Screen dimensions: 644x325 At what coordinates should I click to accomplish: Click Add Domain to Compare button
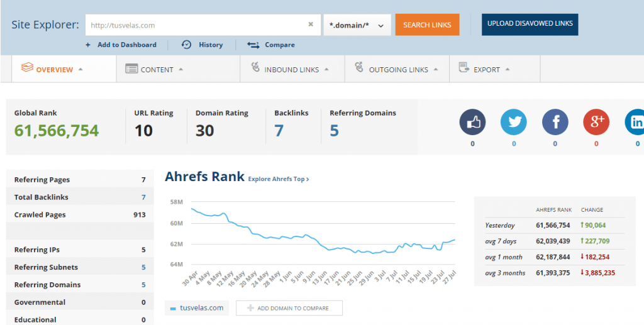click(x=289, y=308)
